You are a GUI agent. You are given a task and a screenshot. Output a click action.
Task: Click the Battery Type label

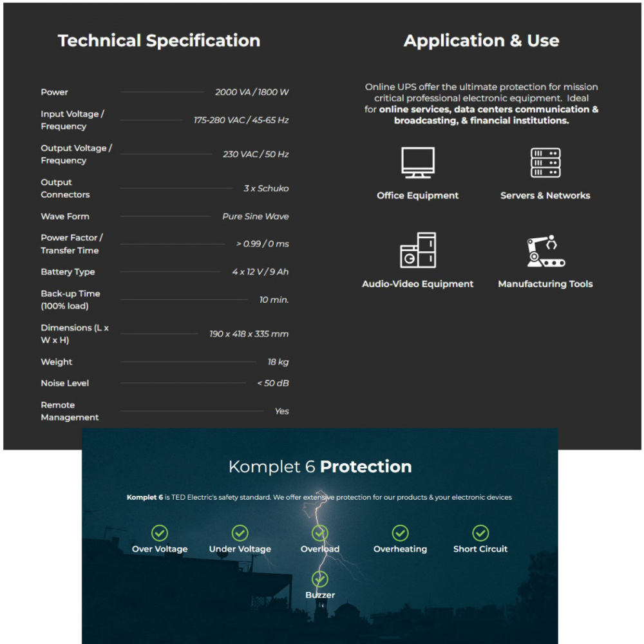coord(68,272)
